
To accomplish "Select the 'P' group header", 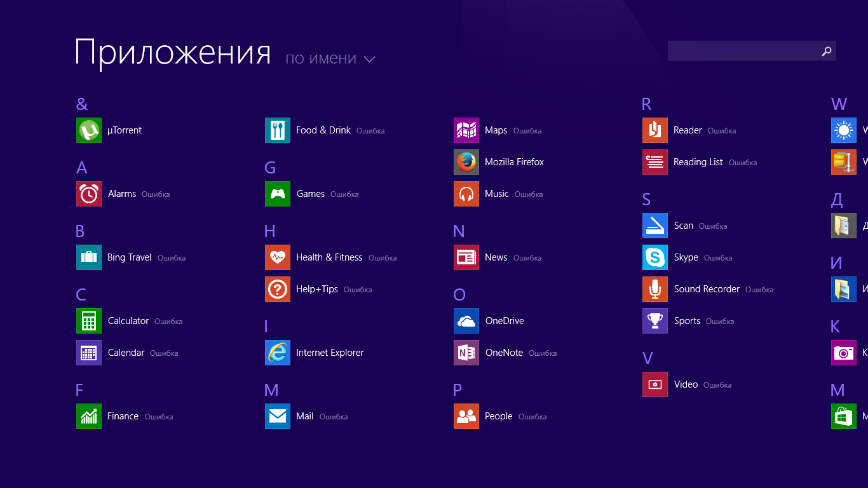I will coord(458,390).
